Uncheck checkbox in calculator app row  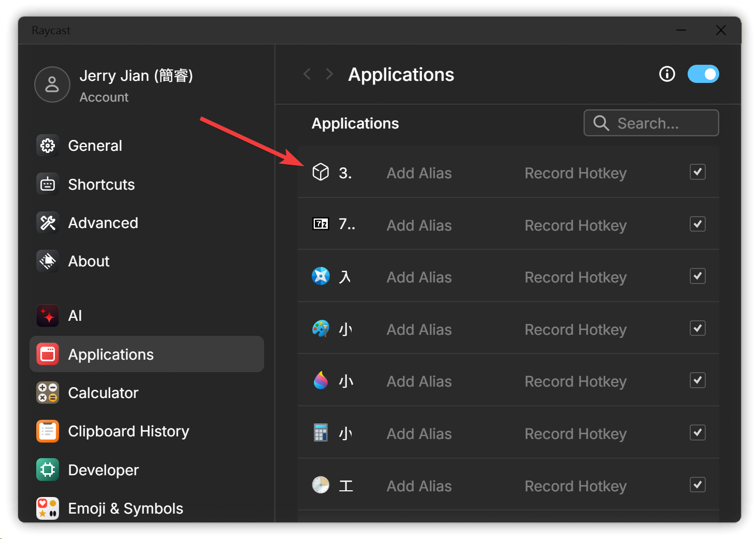[697, 433]
